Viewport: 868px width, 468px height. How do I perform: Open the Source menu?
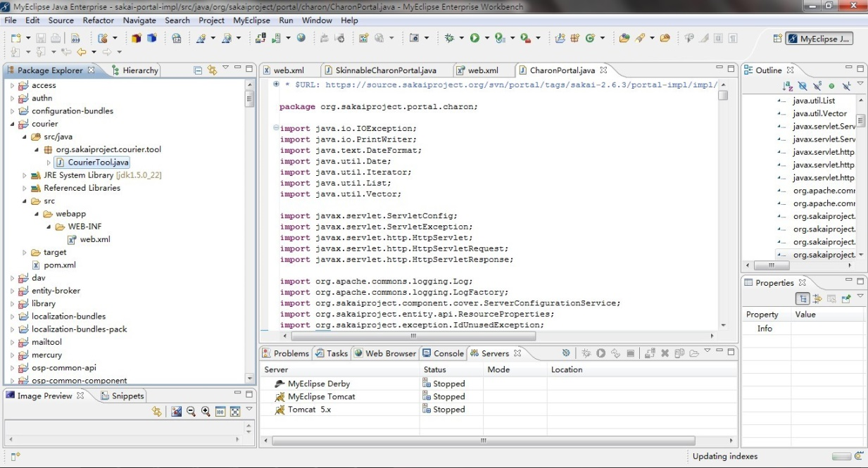tap(61, 20)
